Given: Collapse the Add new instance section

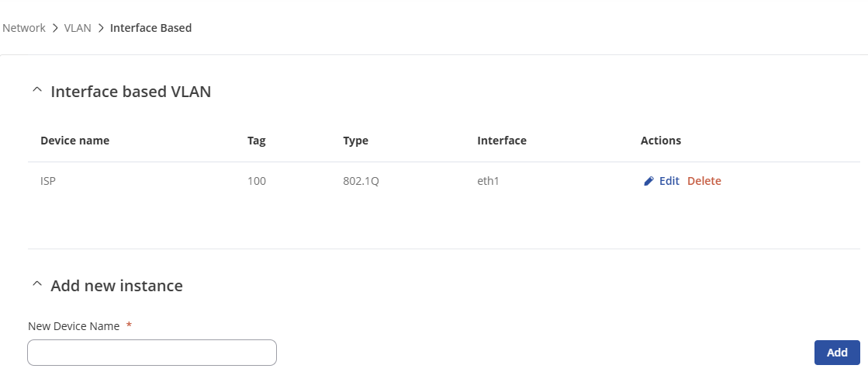Looking at the screenshot, I should tap(37, 284).
